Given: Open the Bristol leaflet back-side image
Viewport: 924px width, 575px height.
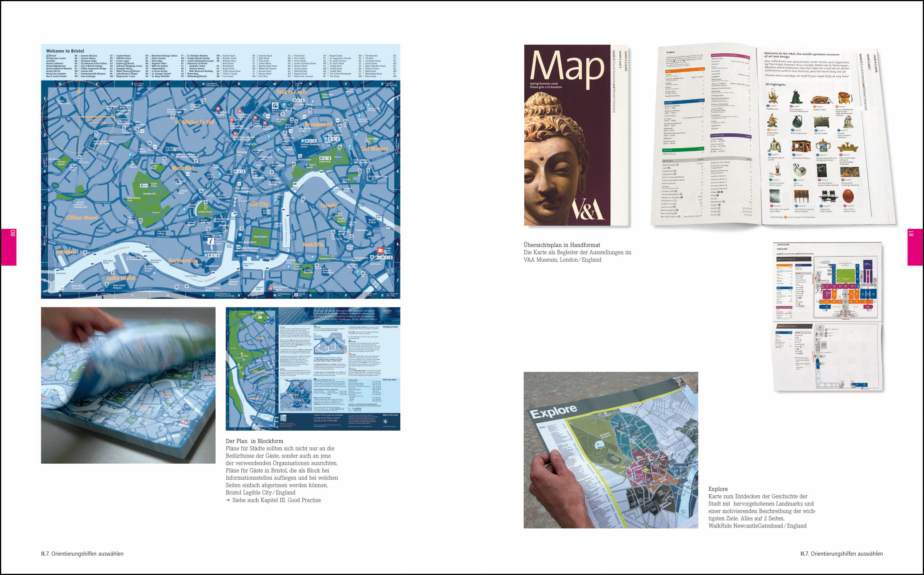Looking at the screenshot, I should coord(313,369).
